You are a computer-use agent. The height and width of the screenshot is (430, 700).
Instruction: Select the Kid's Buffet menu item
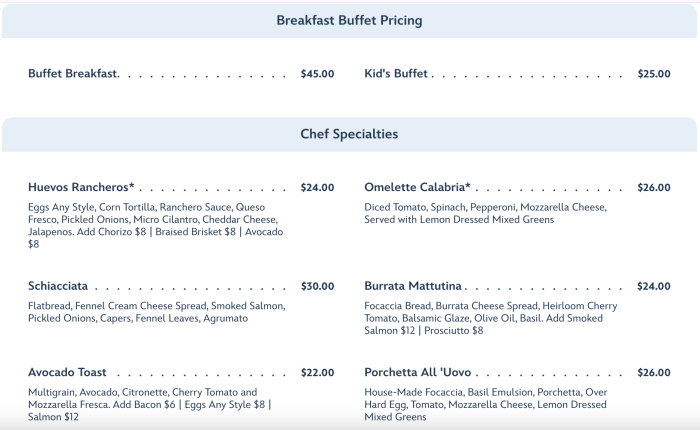397,74
